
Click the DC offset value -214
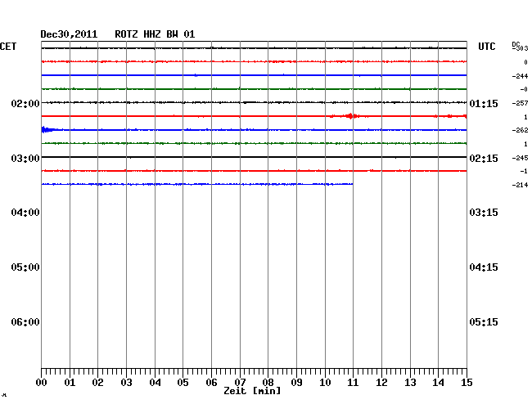[x=520, y=185]
